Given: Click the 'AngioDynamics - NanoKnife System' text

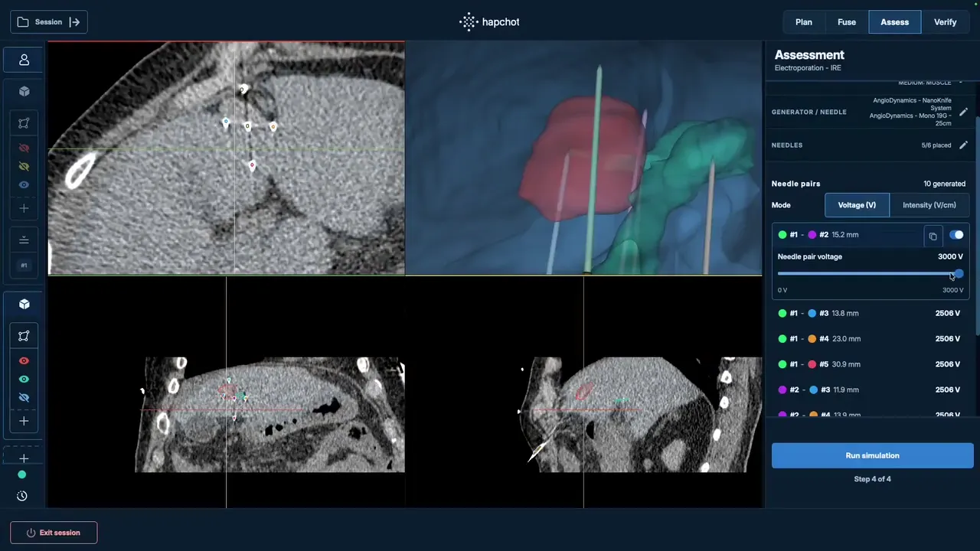Looking at the screenshot, I should click(912, 104).
